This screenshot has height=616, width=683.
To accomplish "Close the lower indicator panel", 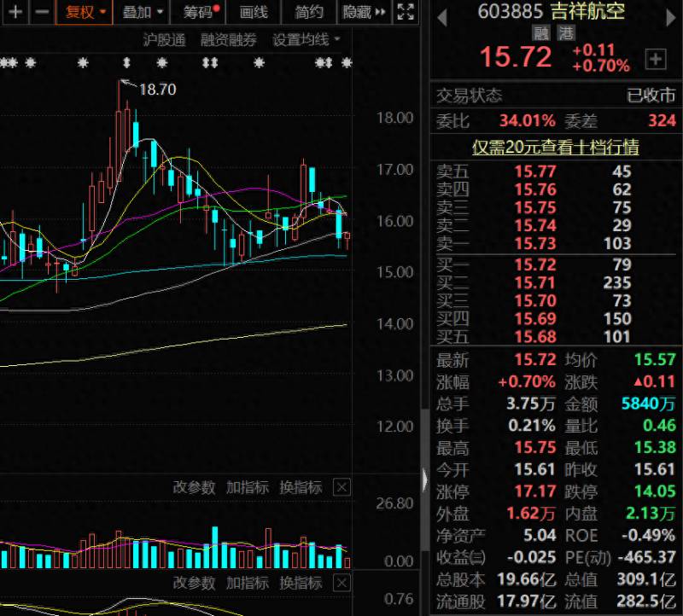I will point(341,583).
